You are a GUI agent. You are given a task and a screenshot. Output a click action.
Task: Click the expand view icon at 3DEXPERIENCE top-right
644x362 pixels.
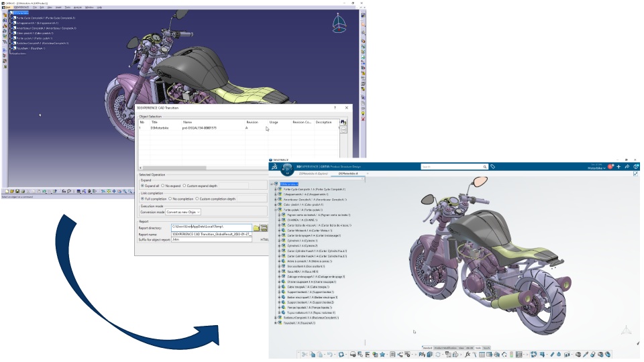coord(635,174)
